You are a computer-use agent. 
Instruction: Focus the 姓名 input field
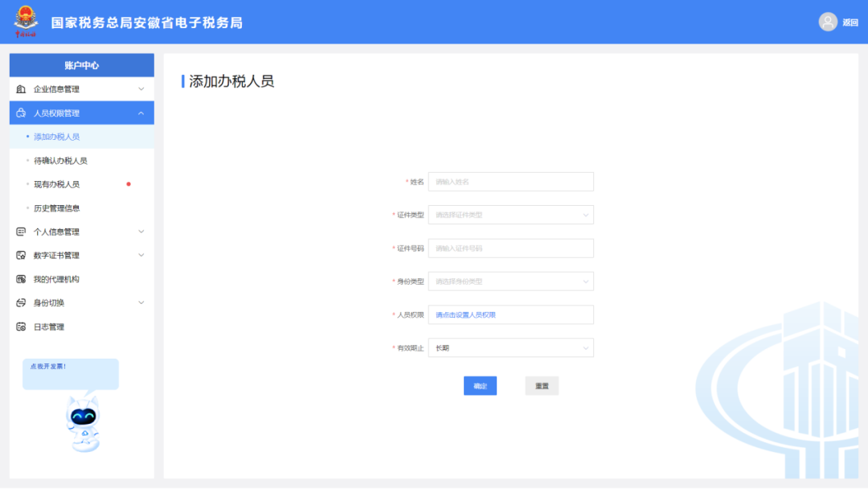(x=510, y=182)
